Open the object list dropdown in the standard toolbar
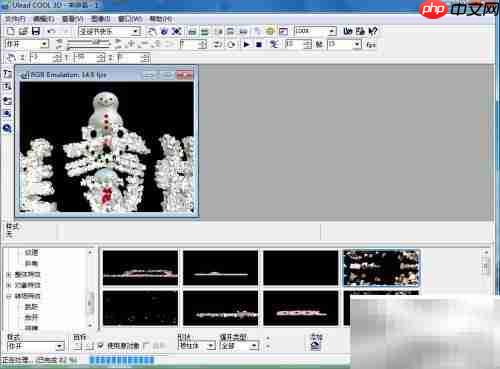 click(x=109, y=32)
